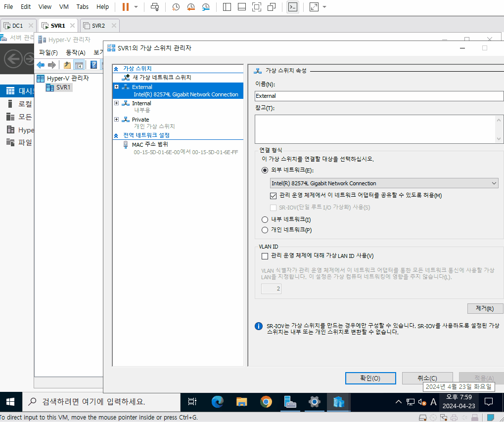Open VMware Tabs menu
Viewport: 504px width, 422px height.
(83, 7)
